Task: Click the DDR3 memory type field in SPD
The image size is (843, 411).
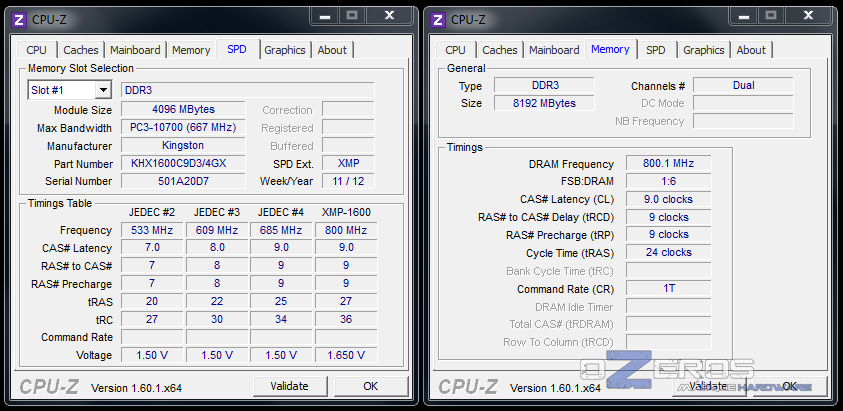Action: [247, 90]
